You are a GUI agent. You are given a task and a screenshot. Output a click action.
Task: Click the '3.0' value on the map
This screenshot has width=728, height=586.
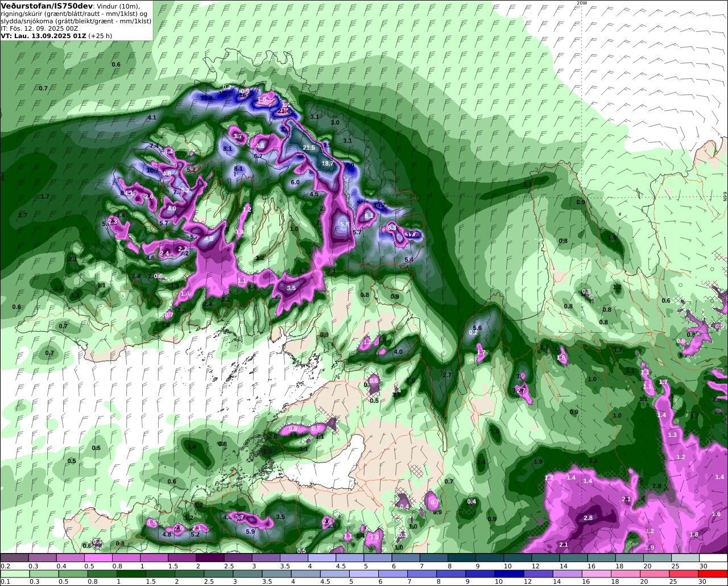coord(335,122)
